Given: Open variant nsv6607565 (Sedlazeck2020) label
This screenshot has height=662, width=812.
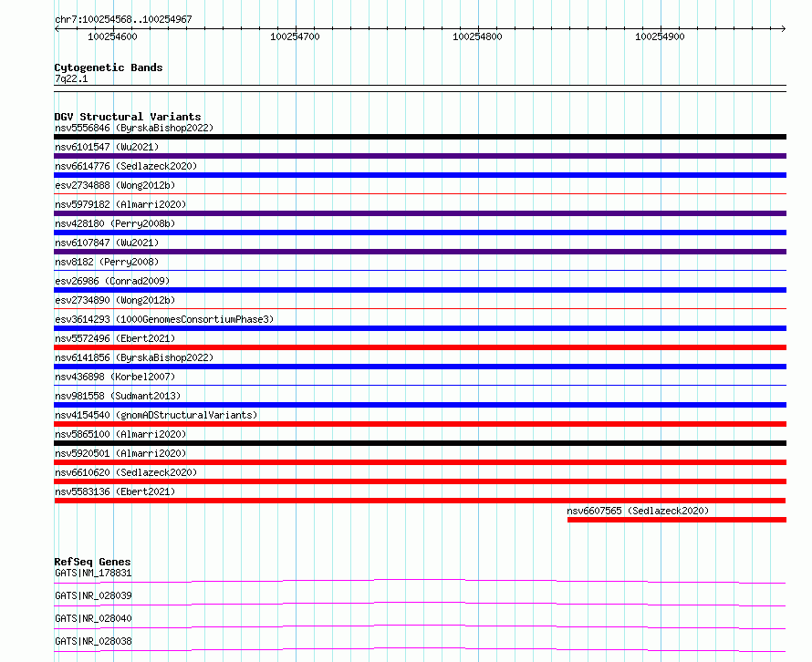Looking at the screenshot, I should coord(638,511).
